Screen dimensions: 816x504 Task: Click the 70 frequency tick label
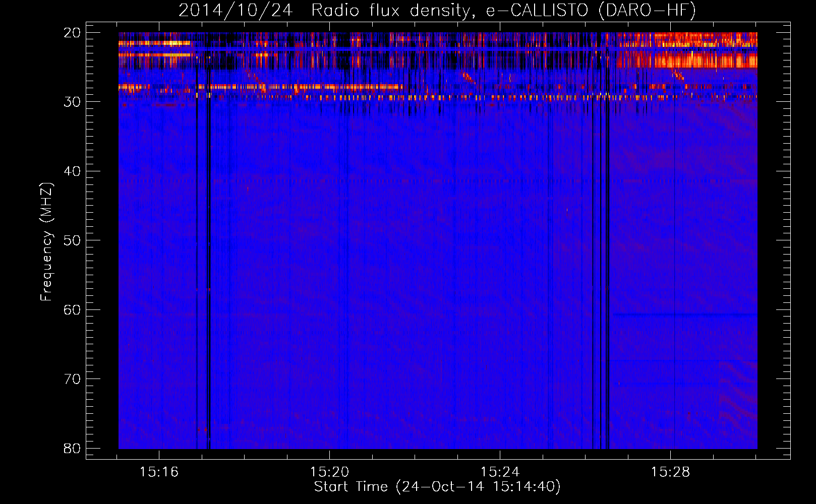pos(72,379)
